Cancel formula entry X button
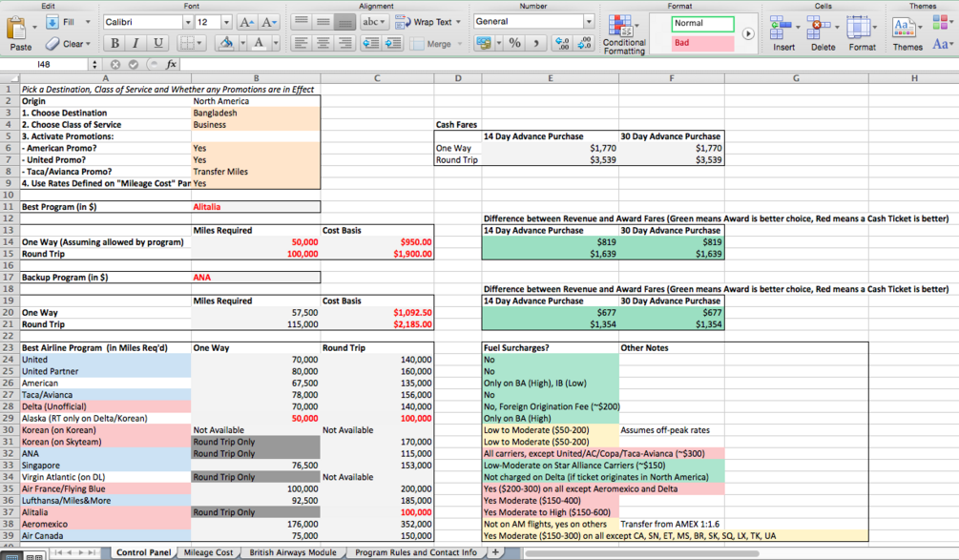 [x=115, y=64]
